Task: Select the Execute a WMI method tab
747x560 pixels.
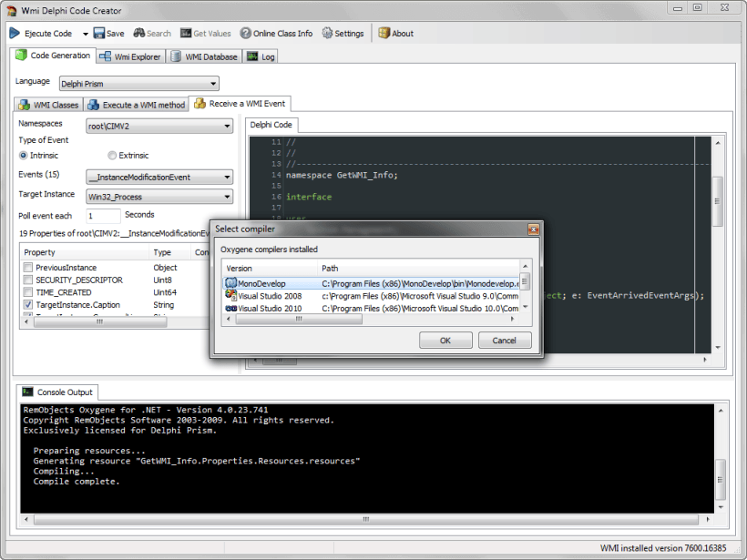Action: (137, 105)
